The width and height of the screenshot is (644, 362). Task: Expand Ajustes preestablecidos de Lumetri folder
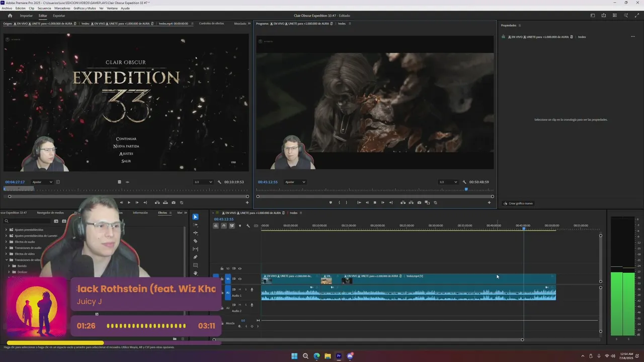pyautogui.click(x=7, y=236)
